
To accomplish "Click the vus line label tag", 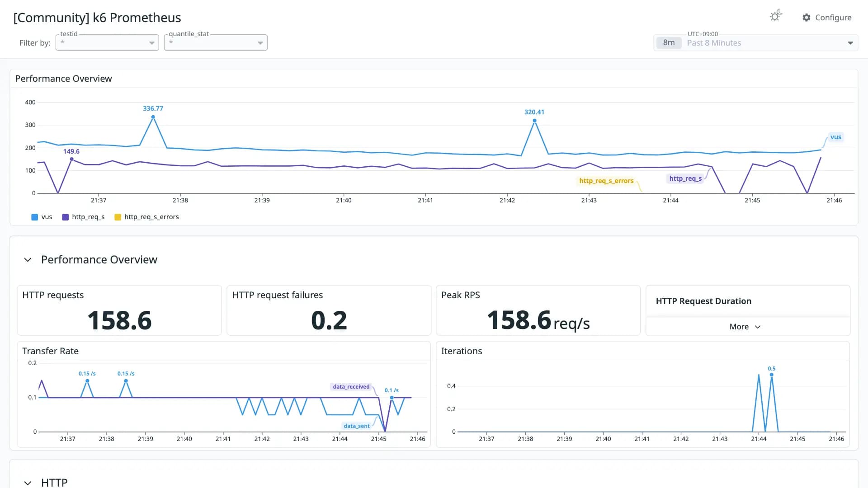I will pos(835,137).
